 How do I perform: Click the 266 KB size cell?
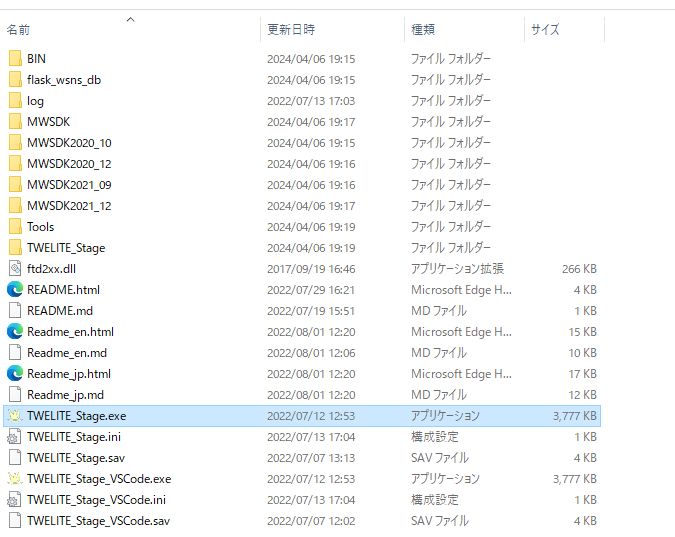click(x=579, y=269)
